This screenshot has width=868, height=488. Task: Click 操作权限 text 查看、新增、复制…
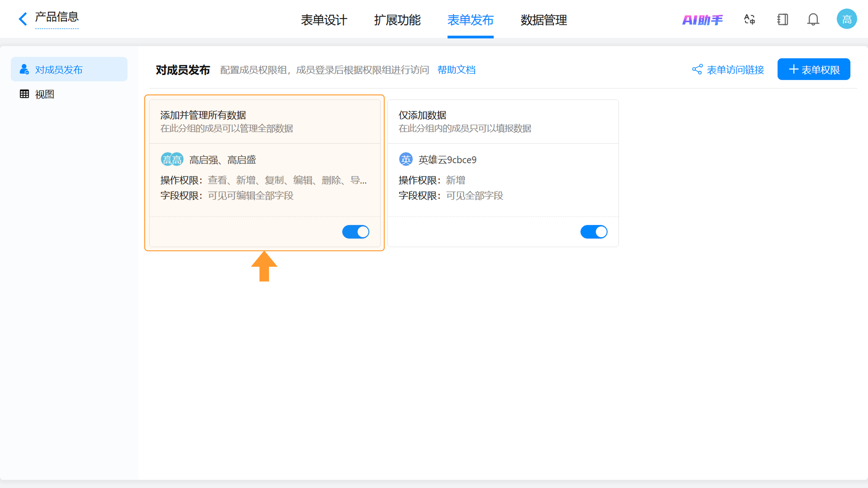click(x=287, y=180)
